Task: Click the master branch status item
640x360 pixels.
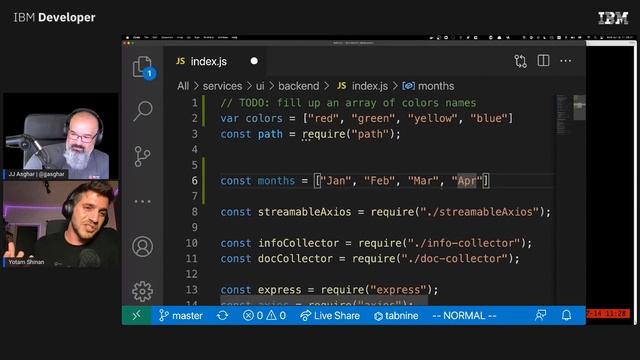Action: click(x=181, y=316)
